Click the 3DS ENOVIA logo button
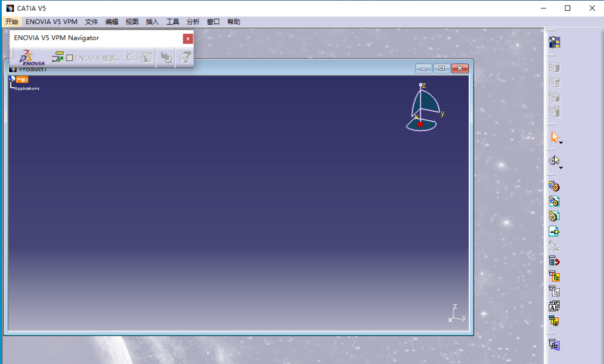 pos(31,58)
